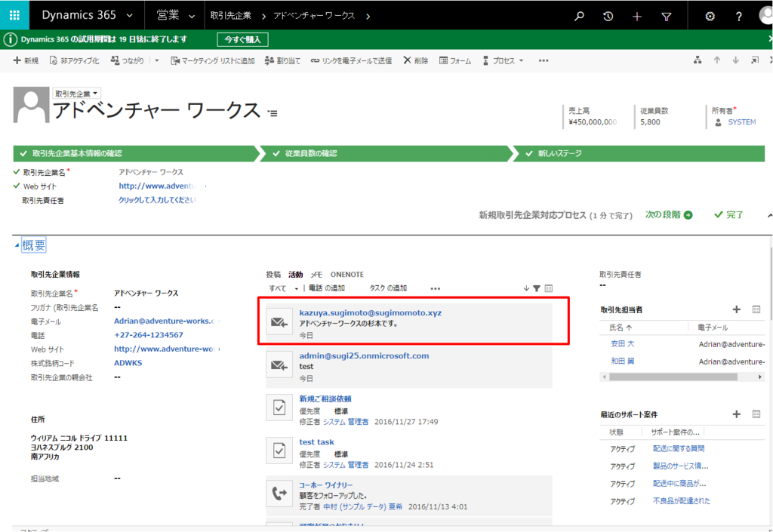Viewport: 773px width, 532px height.
Task: Switch to the 活動 tab
Action: coord(295,275)
